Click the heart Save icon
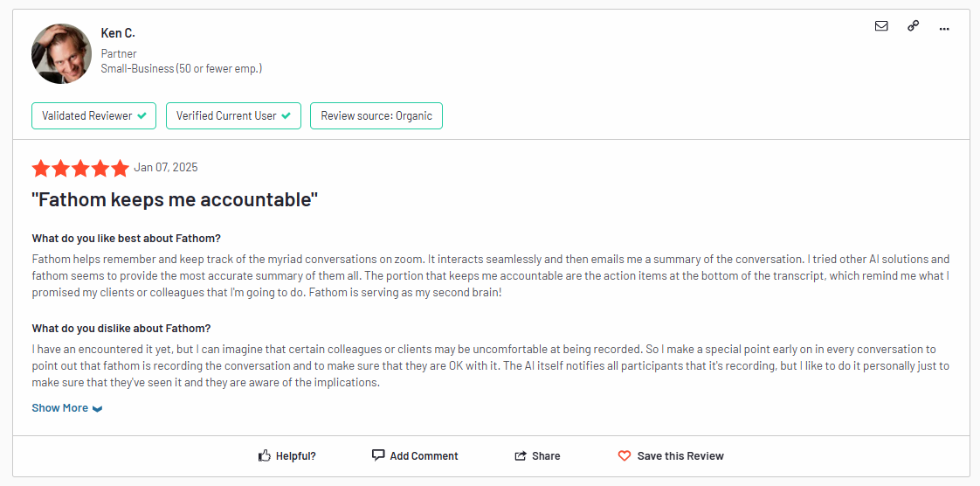The image size is (980, 486). [625, 456]
